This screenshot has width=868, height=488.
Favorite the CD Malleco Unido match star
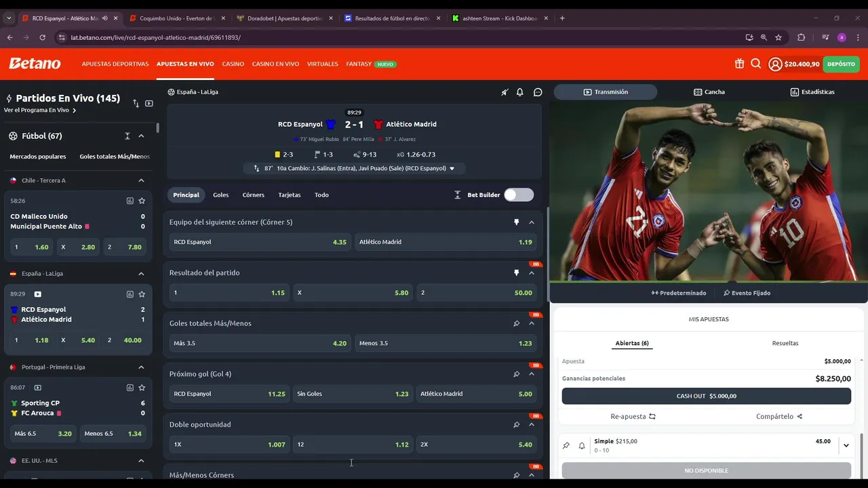tap(142, 201)
